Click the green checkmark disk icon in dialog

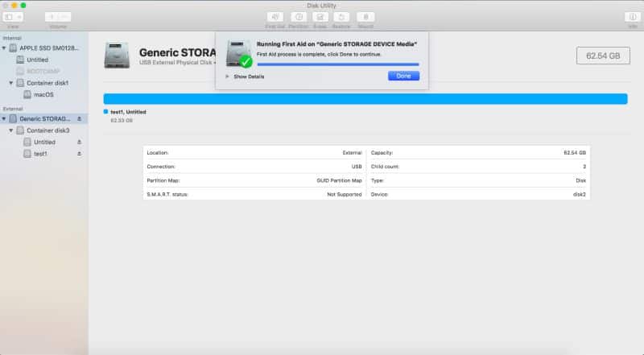point(239,54)
